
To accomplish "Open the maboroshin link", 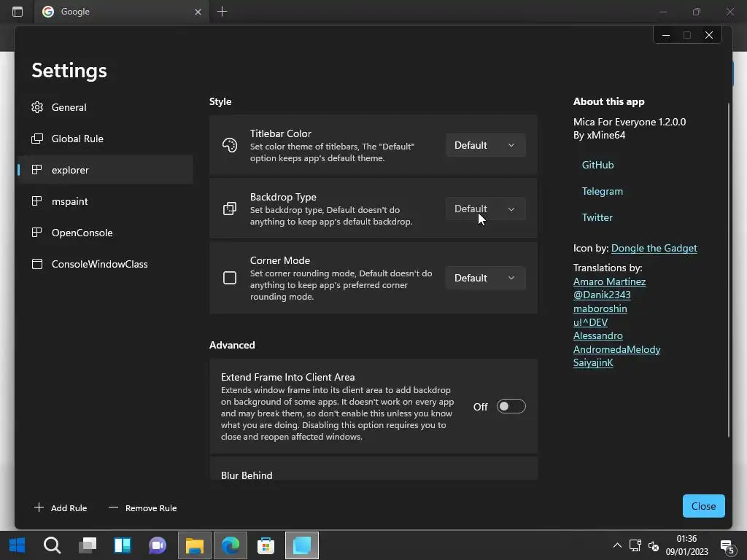I will tap(600, 308).
